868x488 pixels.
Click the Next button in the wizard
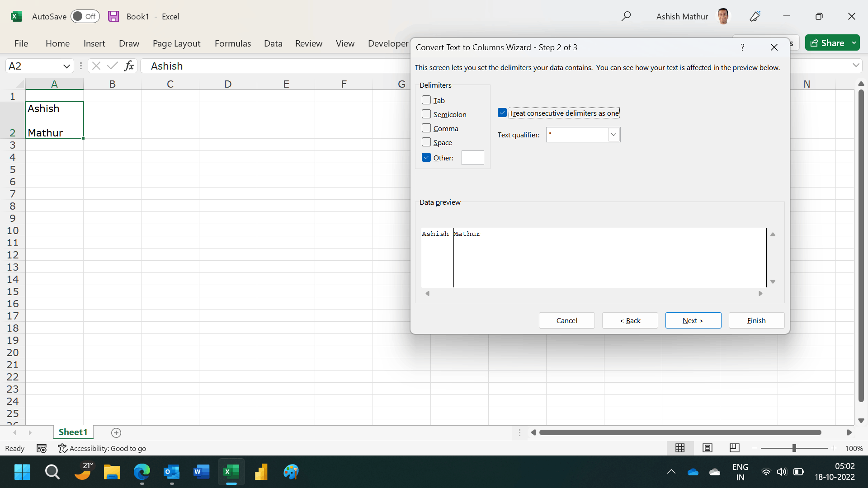click(693, 320)
